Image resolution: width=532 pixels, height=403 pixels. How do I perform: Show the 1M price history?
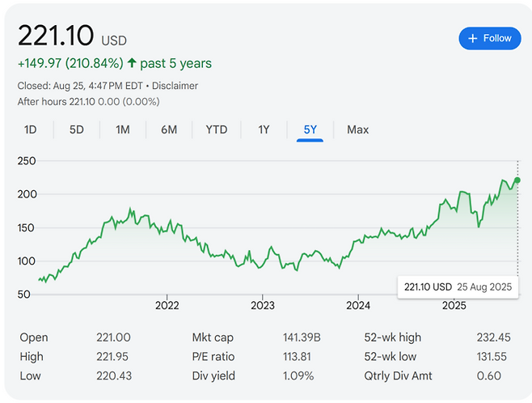123,129
